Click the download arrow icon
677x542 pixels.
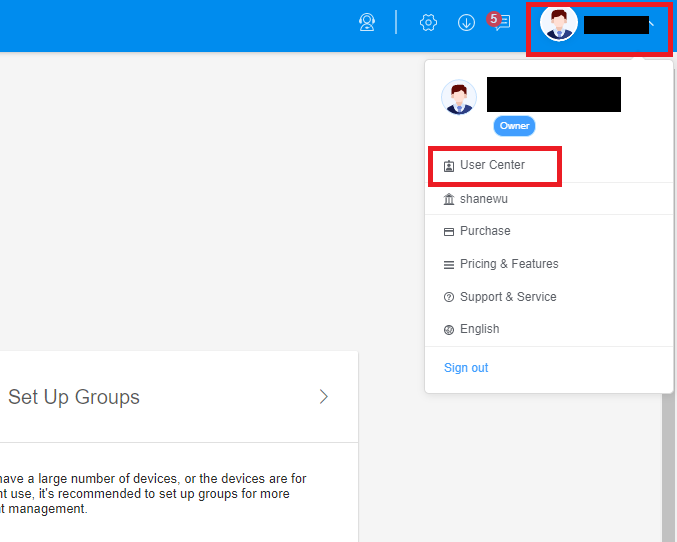tap(466, 22)
